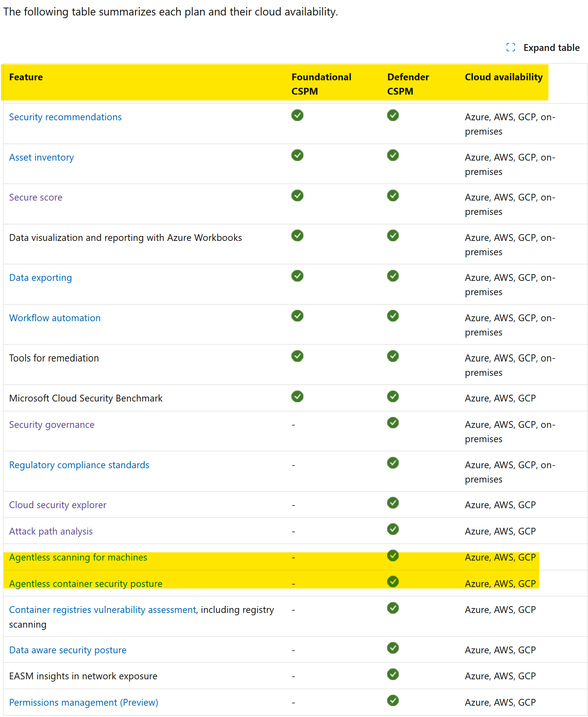The width and height of the screenshot is (588, 717).
Task: Click Foundational CSPM checkmark for Tools for remediation
Action: tap(297, 356)
